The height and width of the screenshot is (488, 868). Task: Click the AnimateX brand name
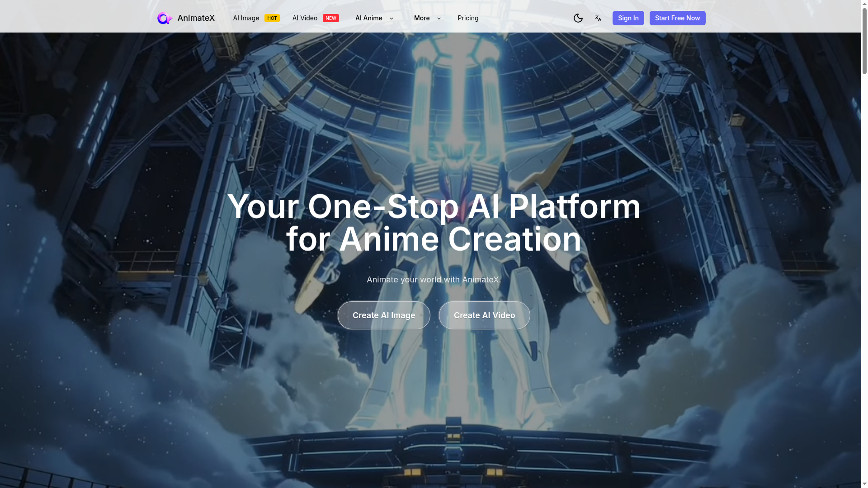[196, 18]
